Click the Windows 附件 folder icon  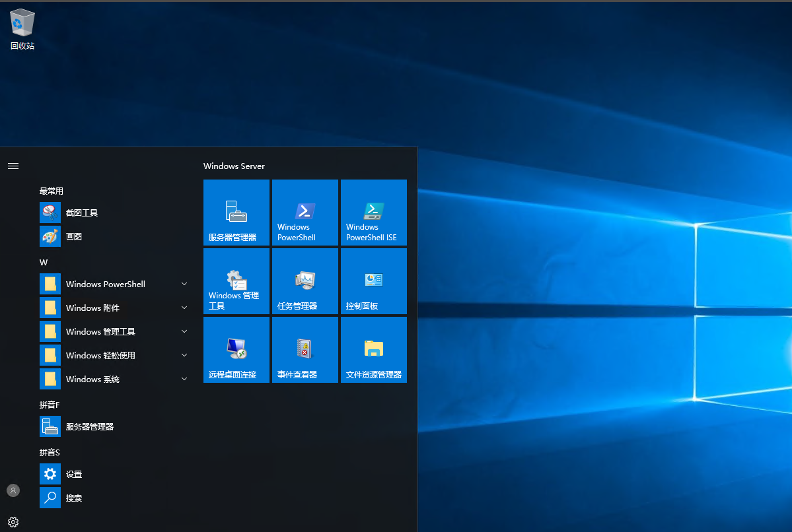click(50, 308)
